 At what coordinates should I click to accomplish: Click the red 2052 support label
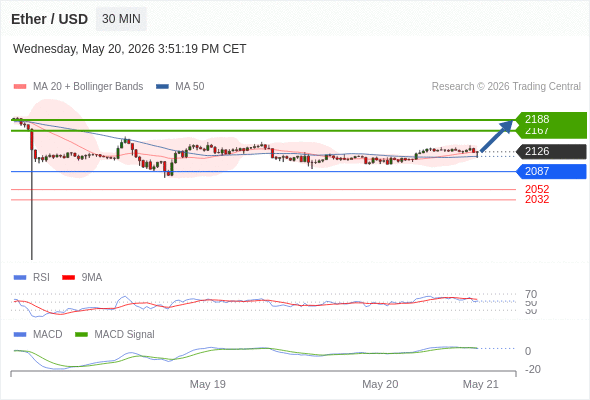coord(537,189)
